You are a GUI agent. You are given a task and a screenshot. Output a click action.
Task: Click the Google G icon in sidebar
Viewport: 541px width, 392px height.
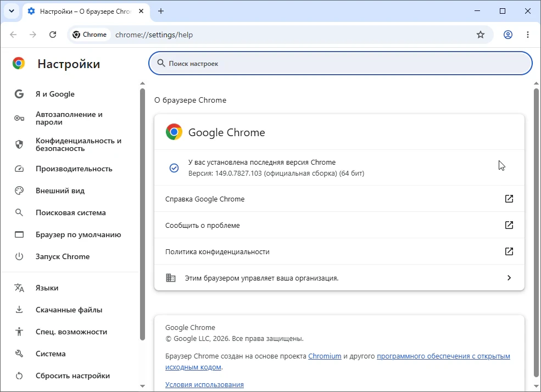pyautogui.click(x=19, y=94)
